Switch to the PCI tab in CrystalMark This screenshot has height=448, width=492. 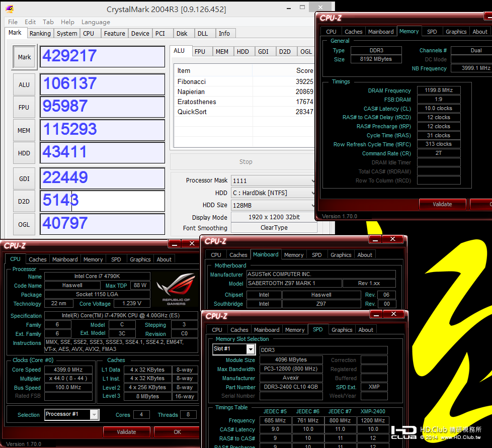pos(160,34)
